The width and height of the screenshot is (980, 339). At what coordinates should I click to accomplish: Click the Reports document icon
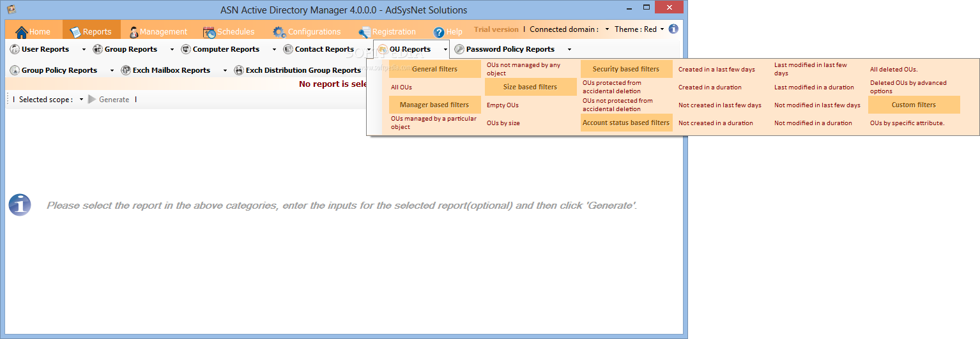click(x=75, y=32)
